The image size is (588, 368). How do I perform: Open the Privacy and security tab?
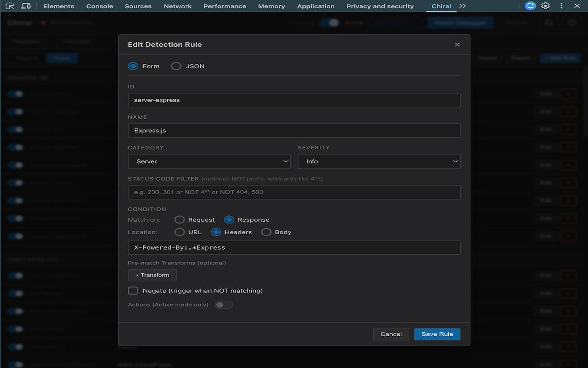(x=380, y=6)
